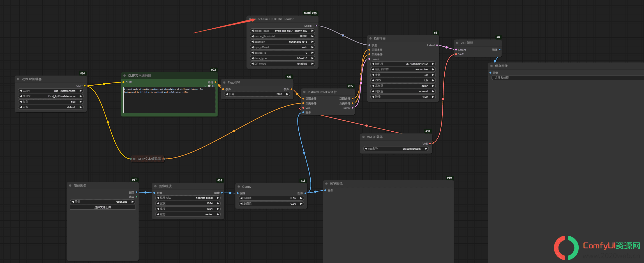Decrease CFG with its left arrow

click(x=373, y=80)
